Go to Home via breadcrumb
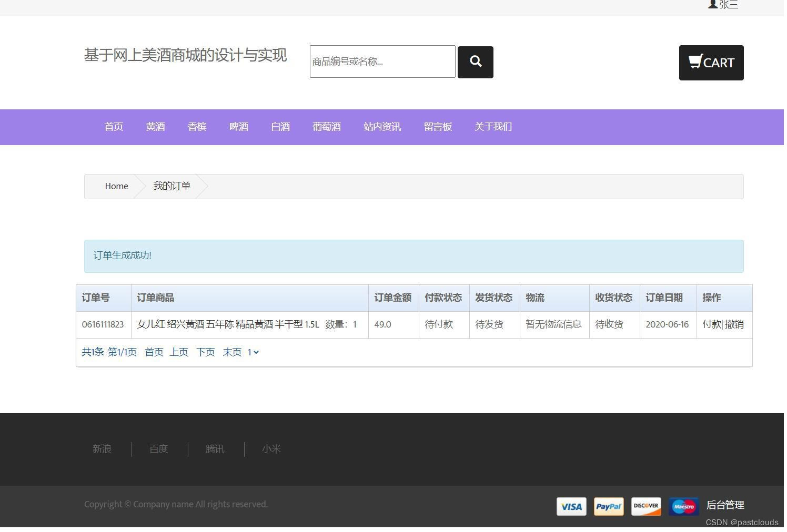 [116, 186]
